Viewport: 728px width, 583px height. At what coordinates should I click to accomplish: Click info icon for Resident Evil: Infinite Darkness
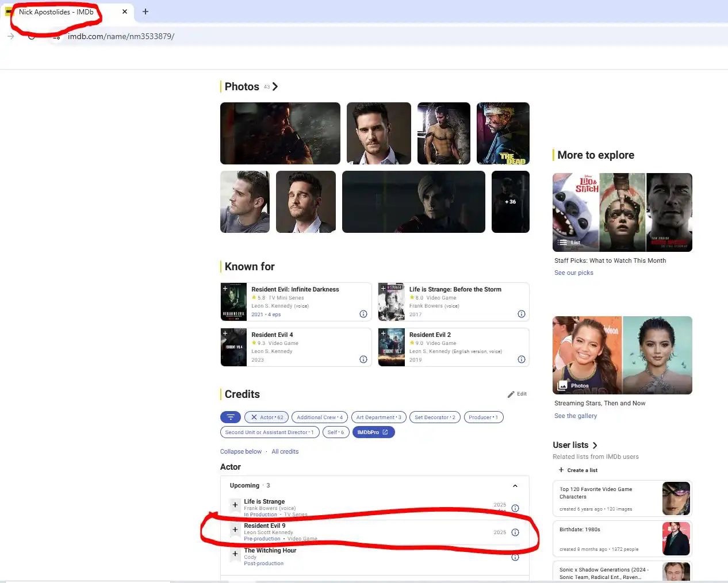click(363, 314)
